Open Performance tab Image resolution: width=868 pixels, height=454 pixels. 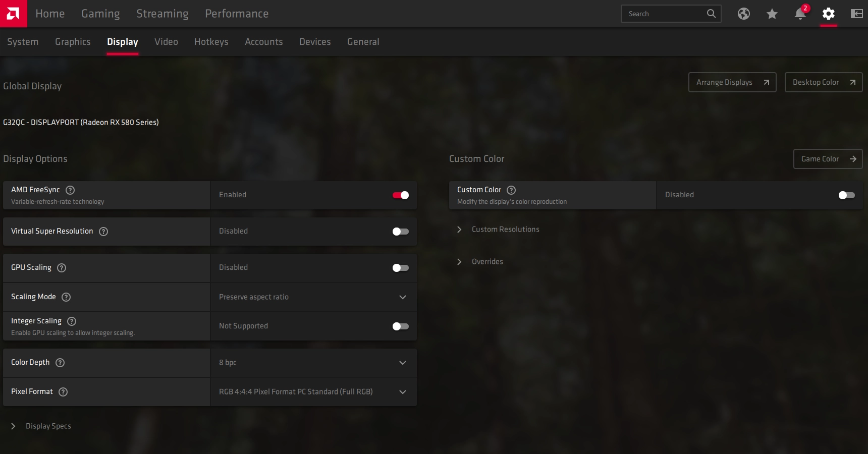237,14
